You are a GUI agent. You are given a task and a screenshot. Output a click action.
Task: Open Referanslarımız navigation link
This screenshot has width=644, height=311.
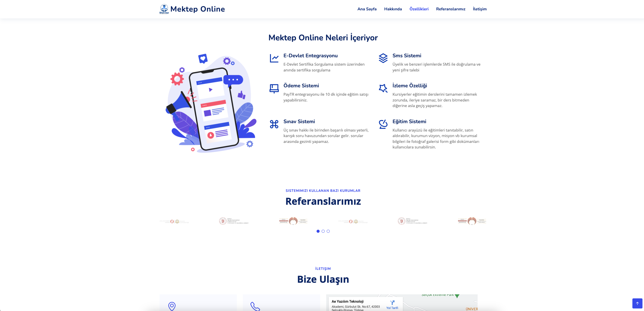point(451,9)
